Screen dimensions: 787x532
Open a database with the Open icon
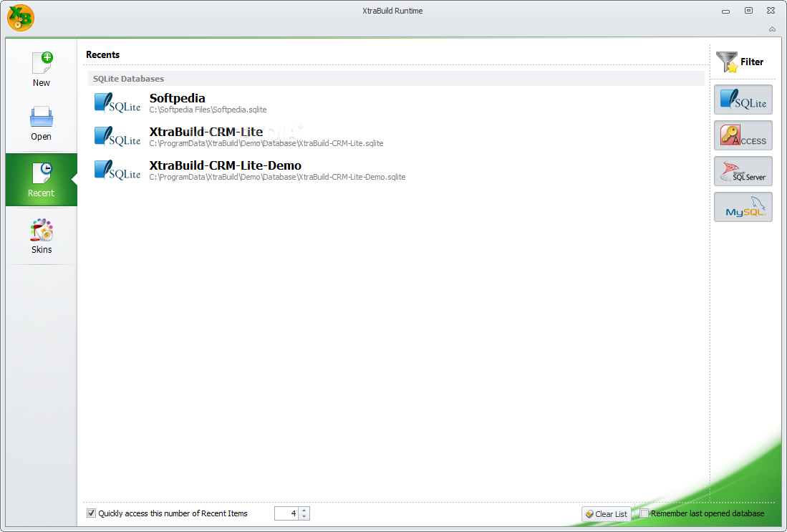click(41, 117)
